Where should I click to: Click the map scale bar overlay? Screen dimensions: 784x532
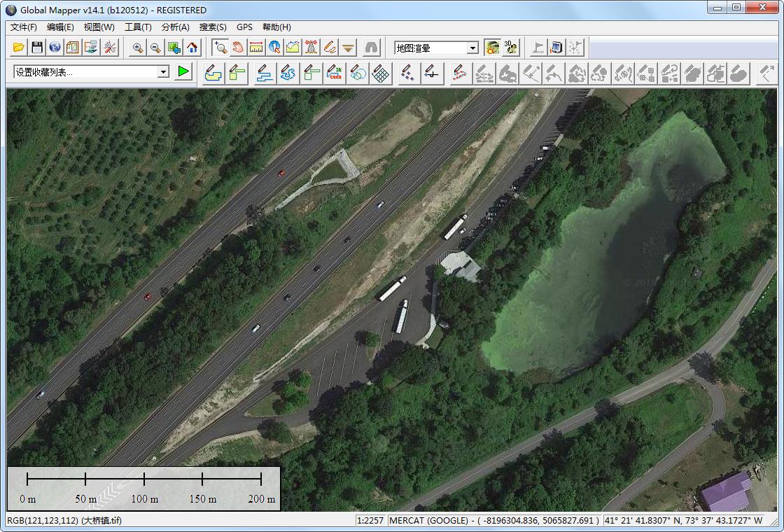[143, 488]
